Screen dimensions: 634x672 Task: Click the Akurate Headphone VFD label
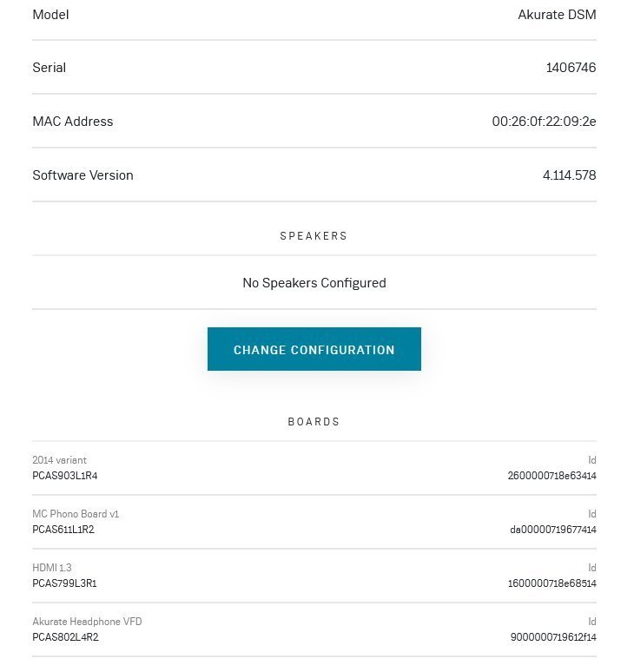pyautogui.click(x=87, y=622)
